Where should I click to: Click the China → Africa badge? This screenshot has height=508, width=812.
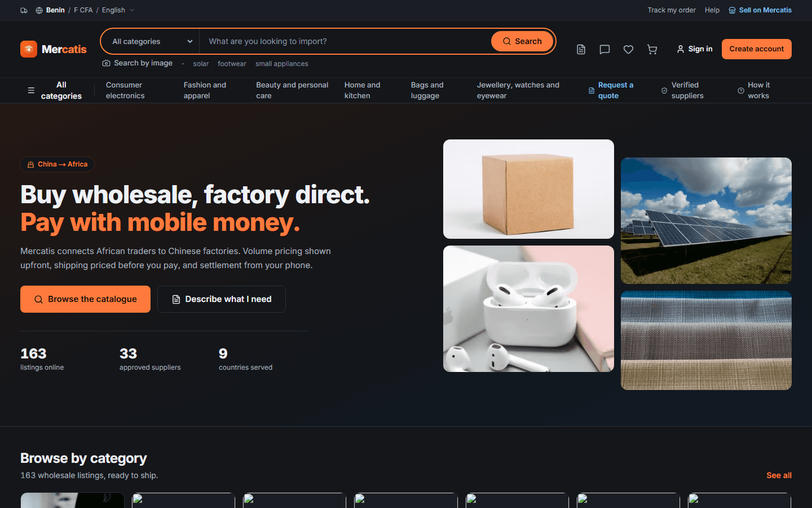click(57, 164)
